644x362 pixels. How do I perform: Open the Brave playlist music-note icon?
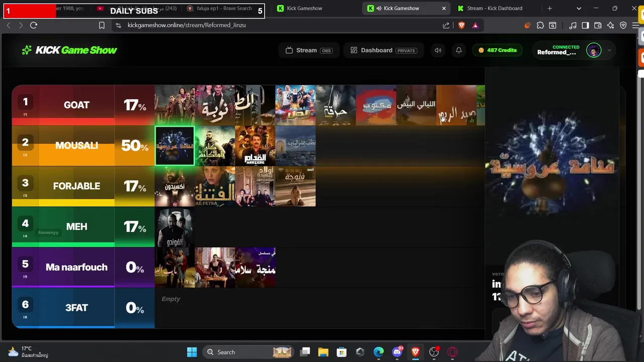[573, 25]
